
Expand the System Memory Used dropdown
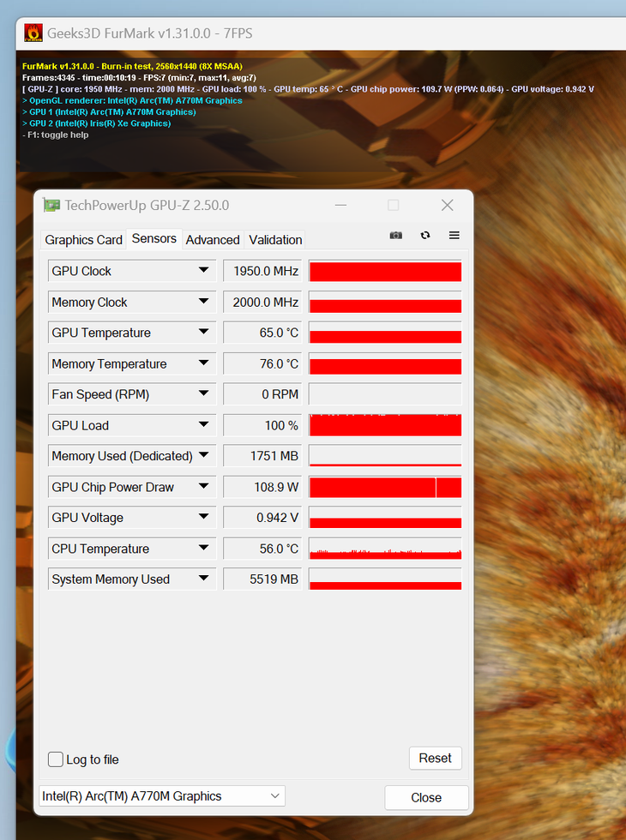pos(204,578)
